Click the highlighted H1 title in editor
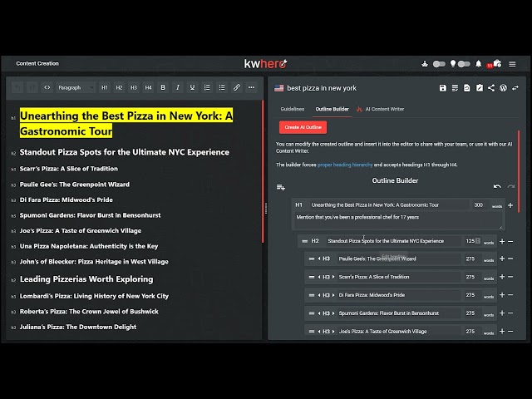The image size is (532, 399). (126, 123)
